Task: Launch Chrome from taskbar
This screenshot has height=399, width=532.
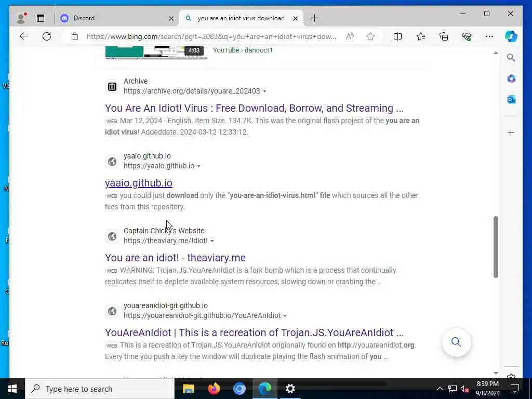Action: [x=239, y=389]
